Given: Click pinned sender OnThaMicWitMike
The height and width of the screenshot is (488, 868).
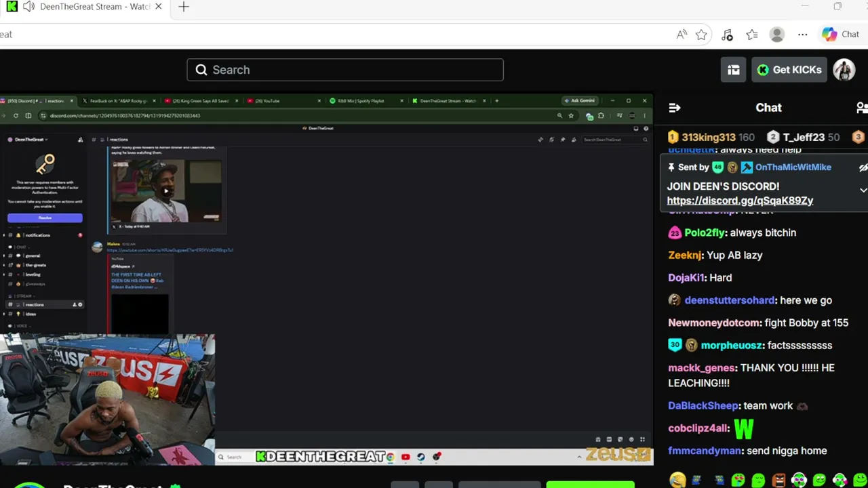Looking at the screenshot, I should click(793, 167).
